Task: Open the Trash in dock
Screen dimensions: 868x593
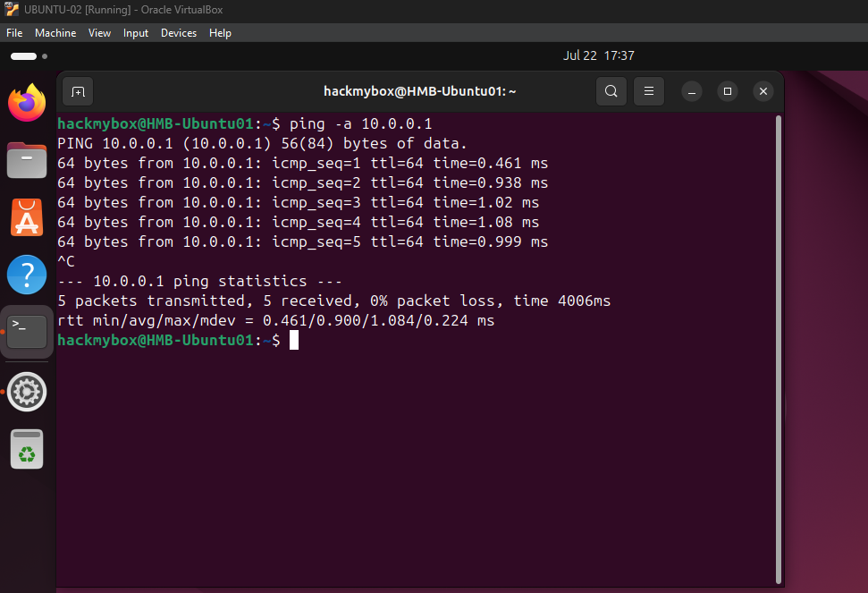Action: coord(27,449)
